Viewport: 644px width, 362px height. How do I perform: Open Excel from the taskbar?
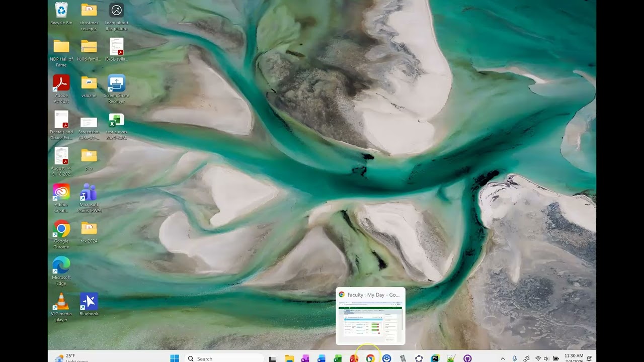[x=338, y=358]
